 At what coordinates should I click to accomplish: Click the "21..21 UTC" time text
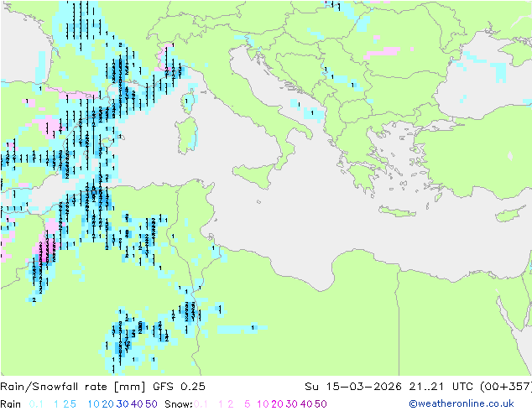click(x=442, y=387)
